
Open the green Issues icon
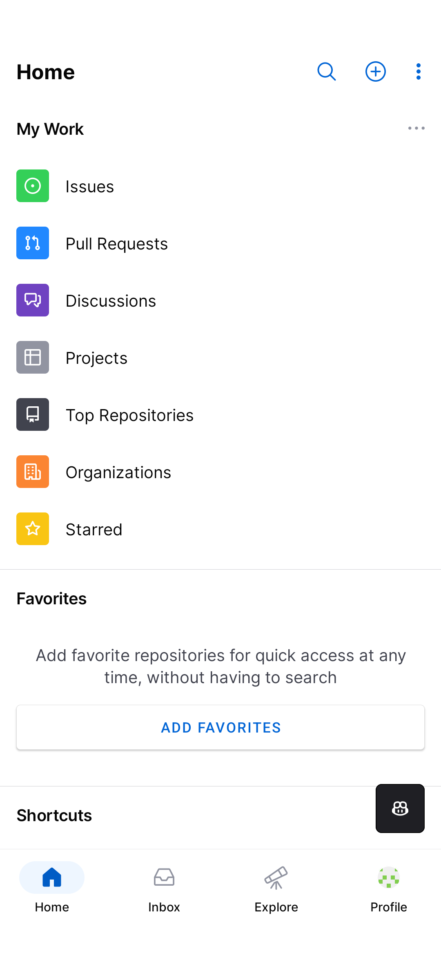click(x=33, y=186)
